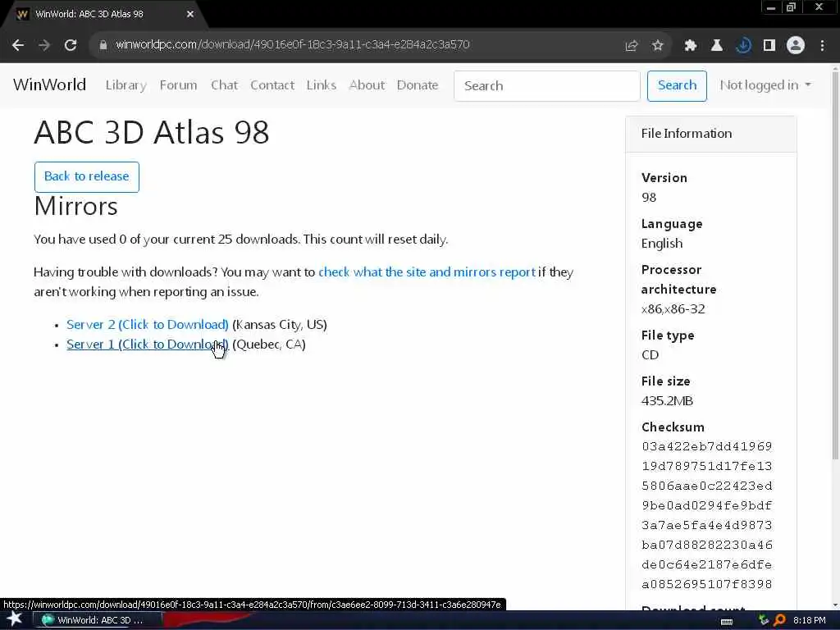Click the WinWorld site logo
Viewport: 840px width, 630px height.
click(49, 85)
